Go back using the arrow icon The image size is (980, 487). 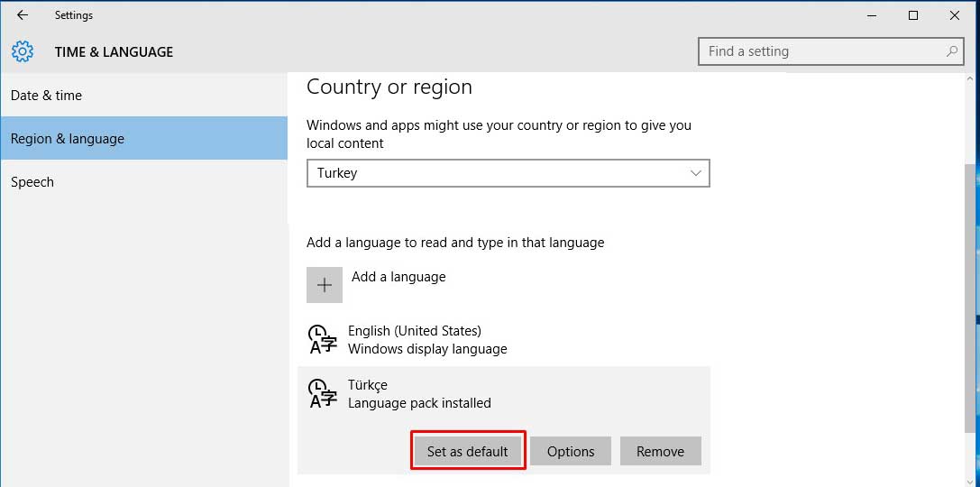(23, 15)
